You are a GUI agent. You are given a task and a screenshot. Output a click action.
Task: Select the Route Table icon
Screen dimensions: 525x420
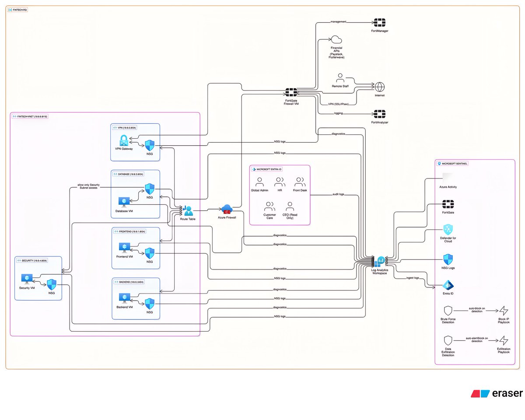point(187,210)
